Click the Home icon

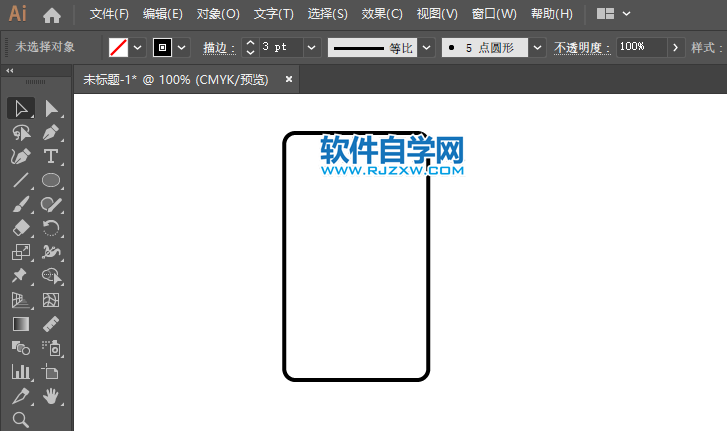[x=51, y=15]
